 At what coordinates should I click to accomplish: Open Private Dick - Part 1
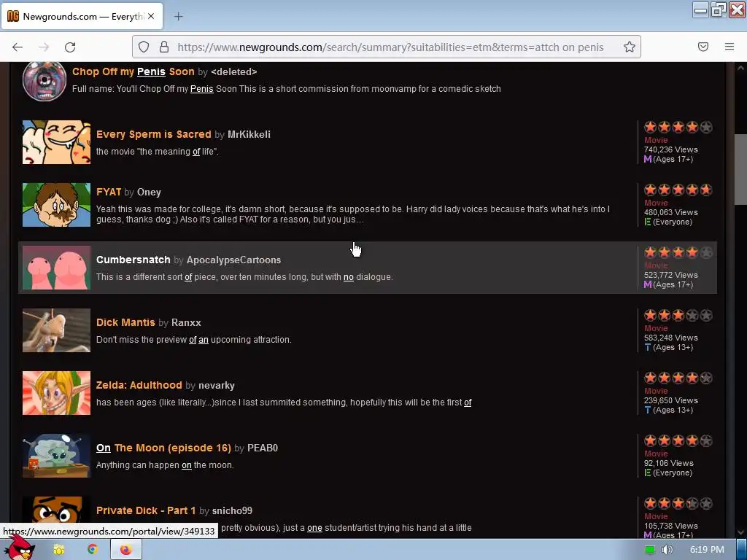tap(146, 510)
